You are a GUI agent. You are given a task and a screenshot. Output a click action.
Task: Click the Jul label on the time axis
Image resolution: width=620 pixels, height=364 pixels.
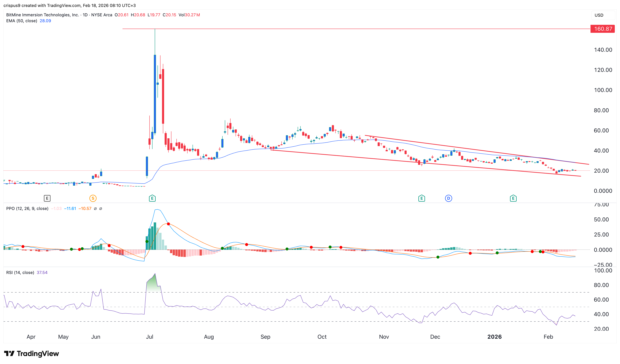coord(150,337)
